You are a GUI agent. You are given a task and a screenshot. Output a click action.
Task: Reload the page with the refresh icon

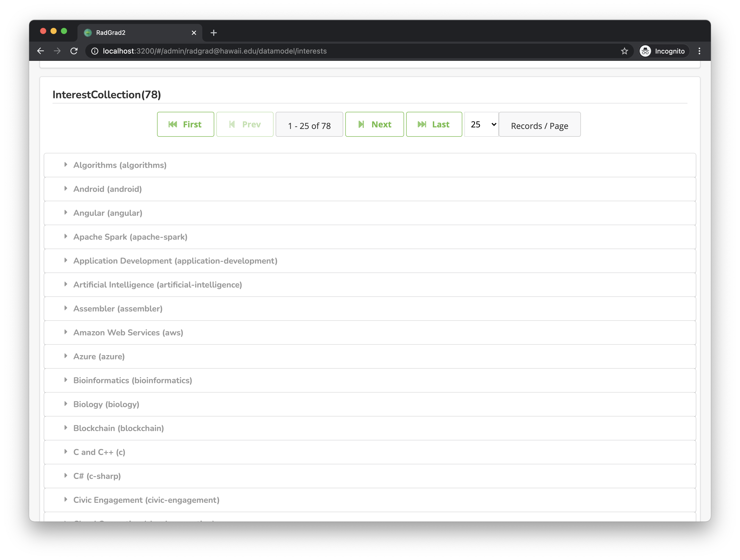74,51
